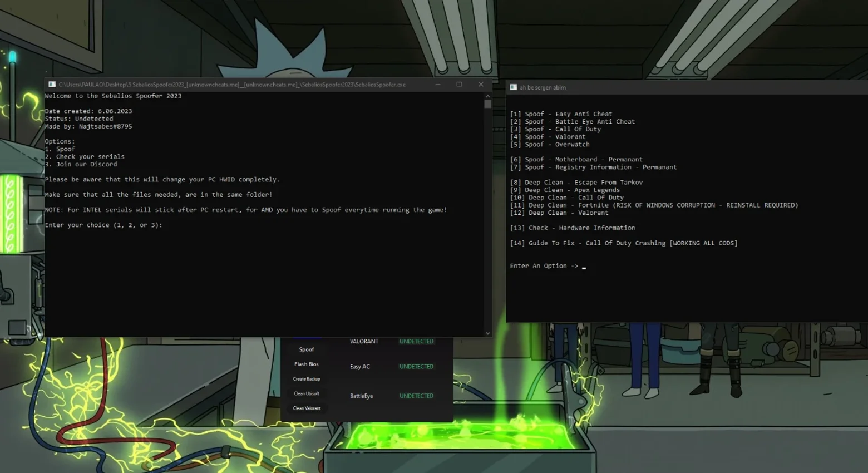Click the 'ah be sergen abim' window title
Image resolution: width=868 pixels, height=473 pixels.
coord(542,87)
